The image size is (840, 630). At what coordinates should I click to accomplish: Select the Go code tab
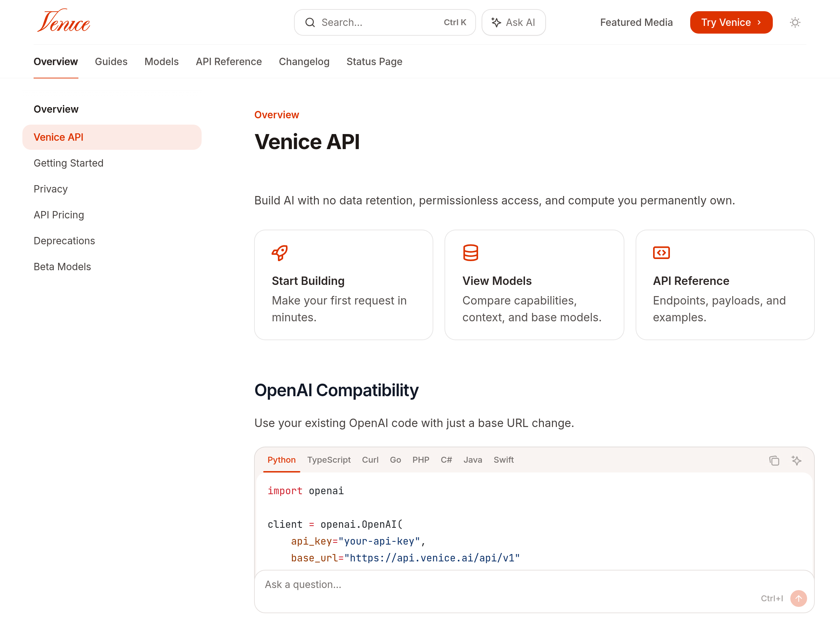click(395, 460)
